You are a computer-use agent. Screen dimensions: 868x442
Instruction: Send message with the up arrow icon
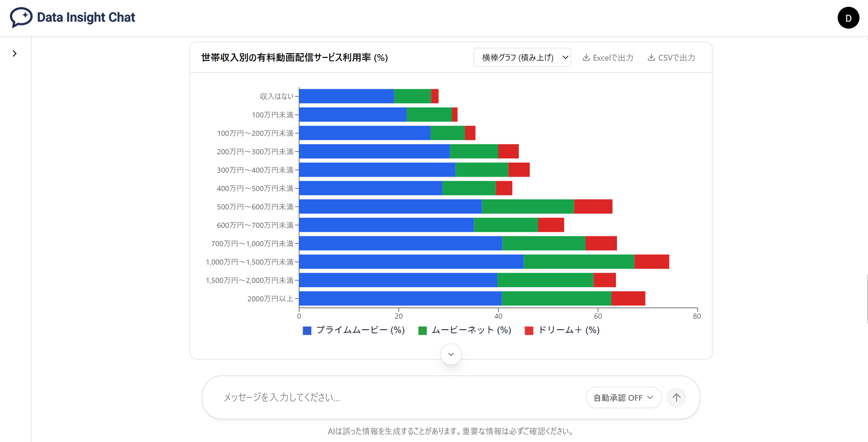(x=676, y=398)
